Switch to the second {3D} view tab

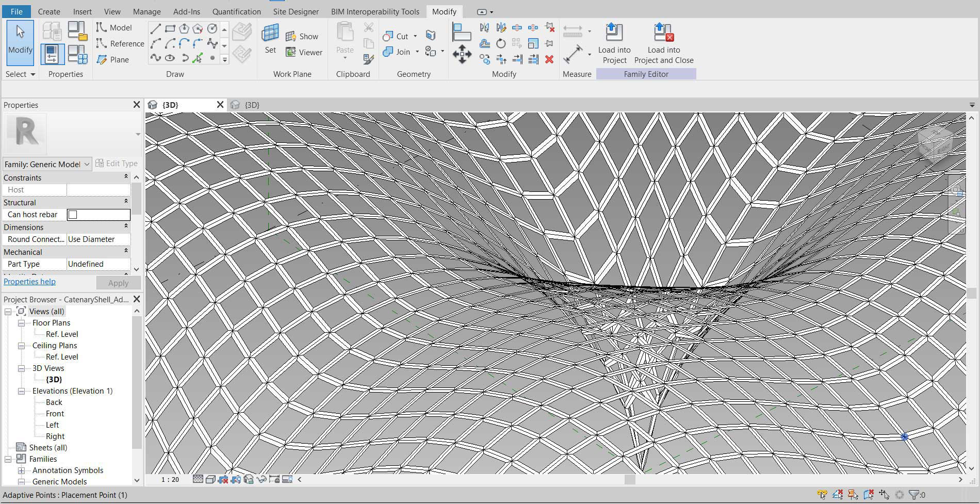[251, 105]
